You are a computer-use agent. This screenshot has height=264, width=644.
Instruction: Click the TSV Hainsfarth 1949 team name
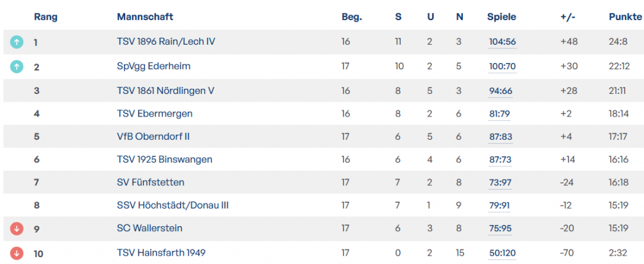[161, 253]
